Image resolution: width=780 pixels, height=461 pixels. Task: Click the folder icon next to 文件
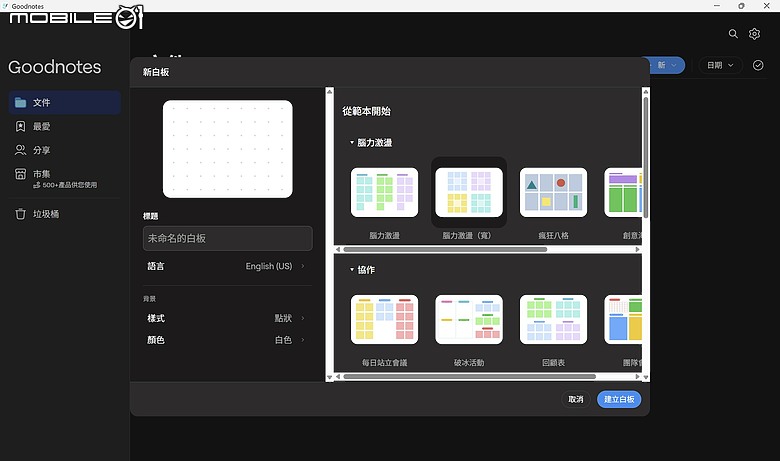click(x=20, y=102)
